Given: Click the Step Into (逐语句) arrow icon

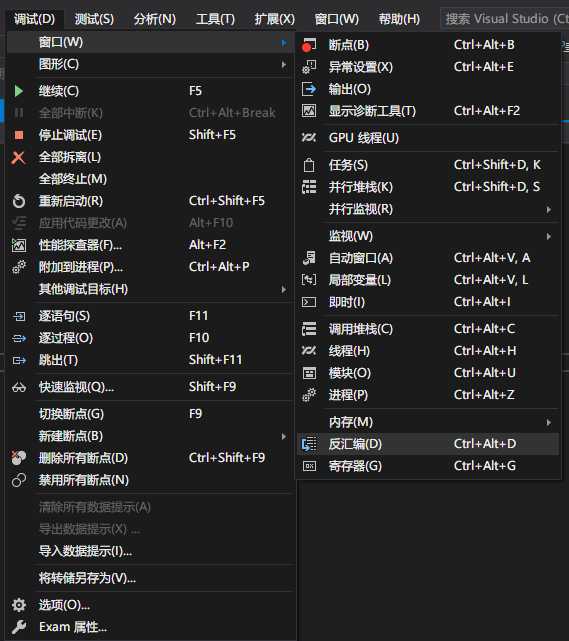Looking at the screenshot, I should 19,316.
